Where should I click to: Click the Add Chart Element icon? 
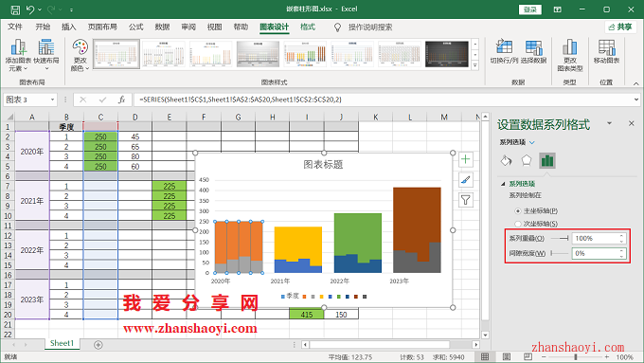[19, 47]
